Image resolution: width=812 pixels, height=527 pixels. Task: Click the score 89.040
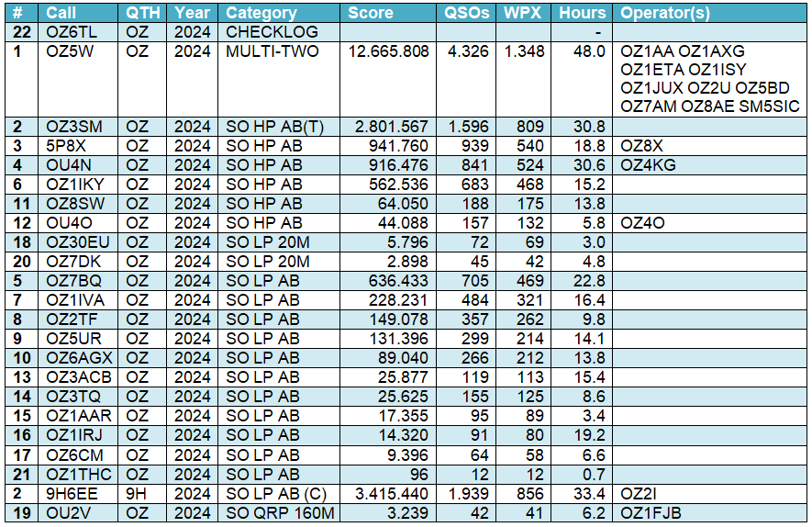(403, 357)
